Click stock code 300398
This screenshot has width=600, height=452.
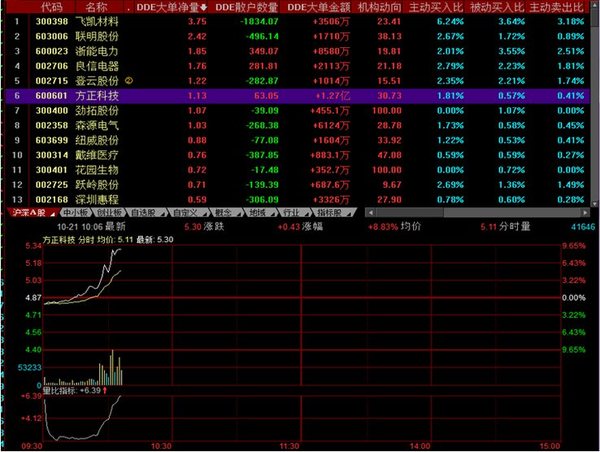(x=52, y=21)
